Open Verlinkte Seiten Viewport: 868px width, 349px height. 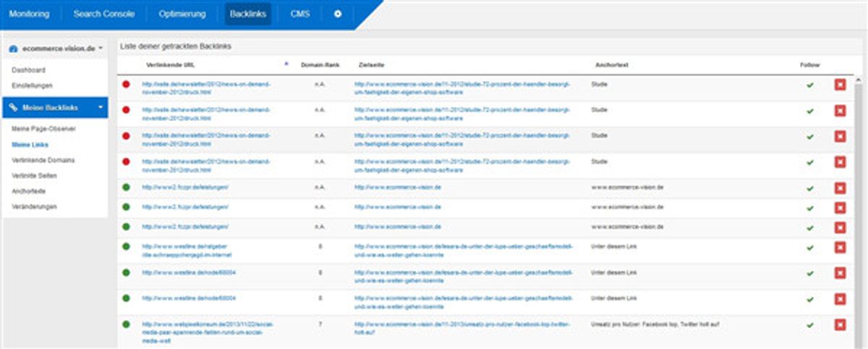(35, 175)
